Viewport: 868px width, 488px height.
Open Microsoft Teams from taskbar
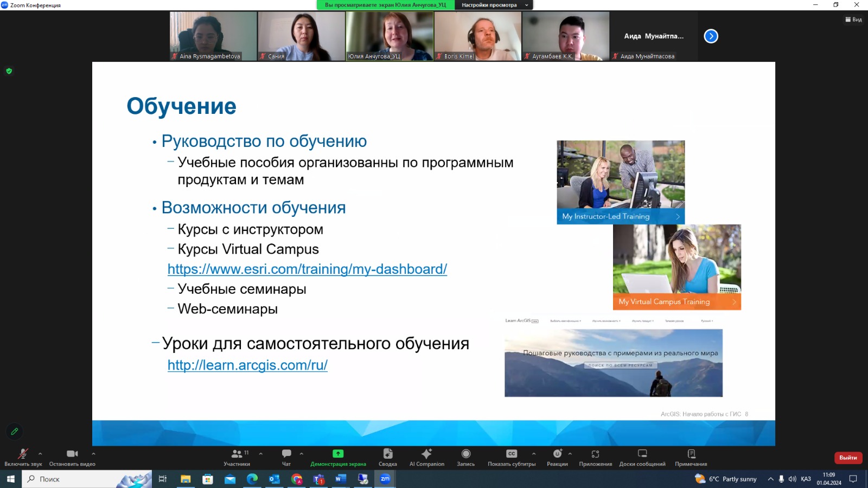(x=318, y=479)
